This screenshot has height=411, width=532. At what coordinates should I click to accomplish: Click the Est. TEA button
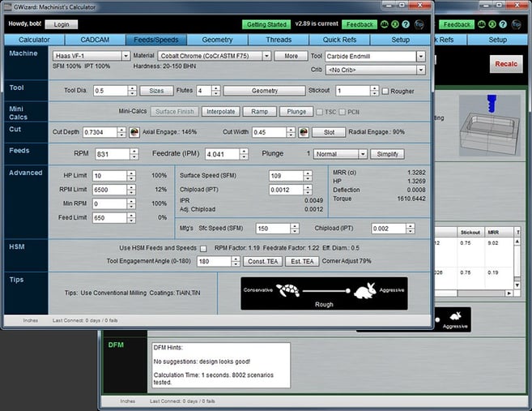(x=302, y=261)
